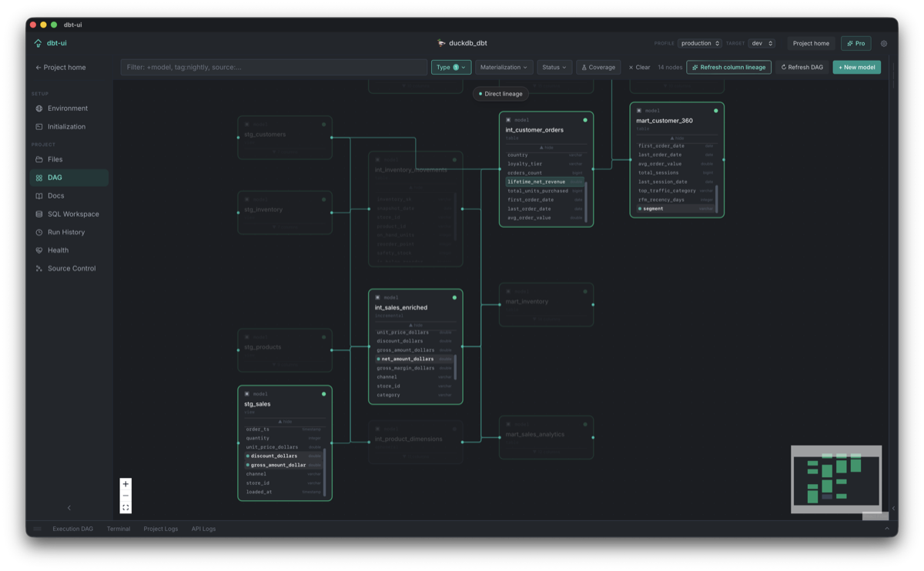The image size is (924, 571).
Task: Open the settings gear icon
Action: click(x=884, y=44)
